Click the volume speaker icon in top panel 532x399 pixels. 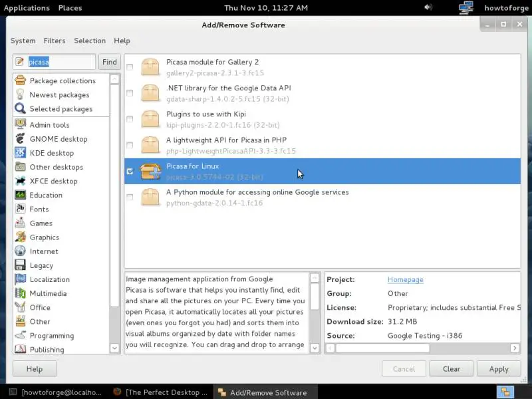pyautogui.click(x=428, y=7)
